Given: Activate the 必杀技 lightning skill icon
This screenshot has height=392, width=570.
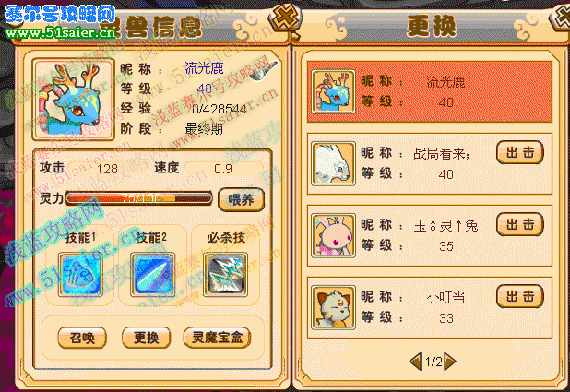Looking at the screenshot, I should pos(225,275).
